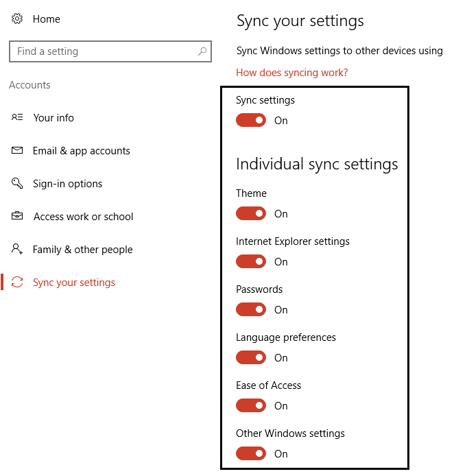Switch off Passwords sync
Screen dimensions: 467x476
pyautogui.click(x=251, y=309)
